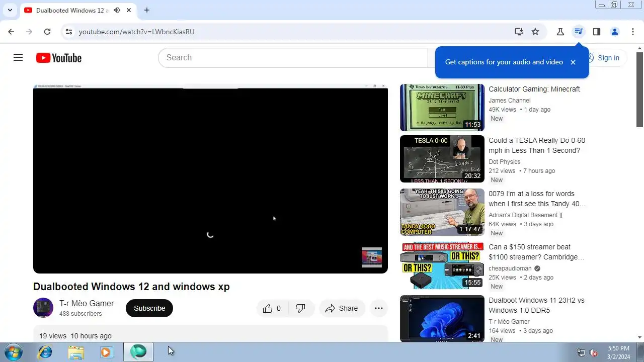Open more actions three-dot button

(x=379, y=308)
